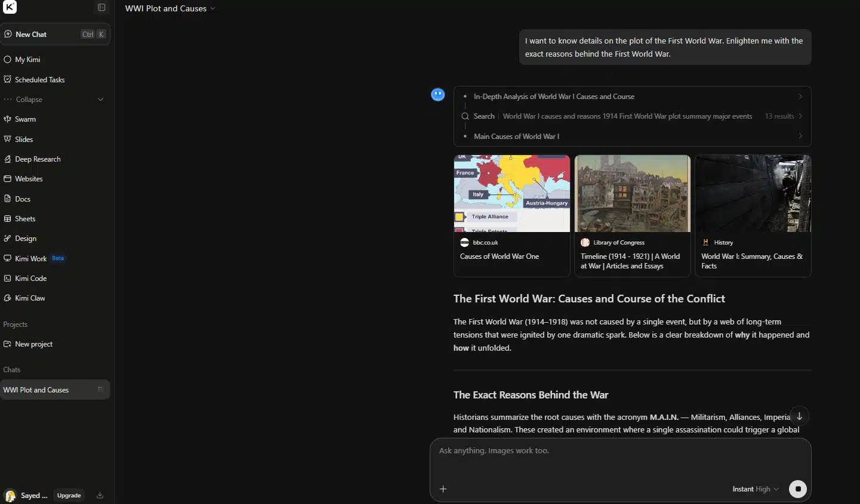860x504 pixels.
Task: Expand the Search step with 13 results
Action: [x=633, y=116]
